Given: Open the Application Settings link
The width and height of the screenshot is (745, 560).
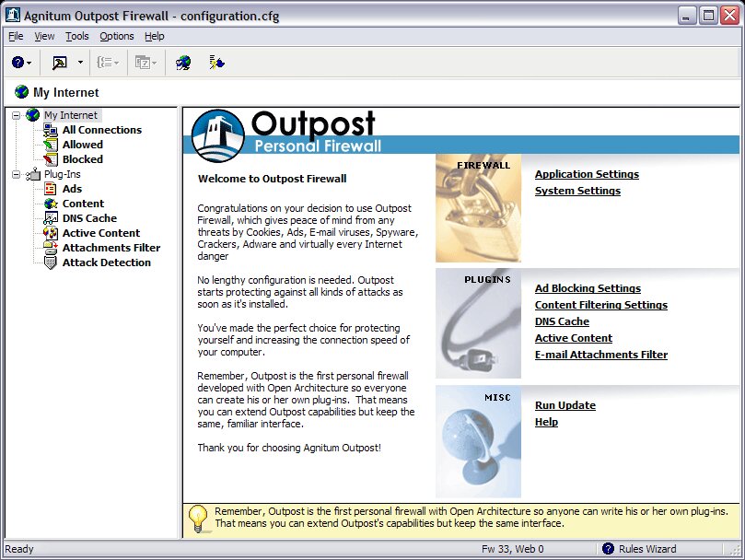Looking at the screenshot, I should coord(587,174).
